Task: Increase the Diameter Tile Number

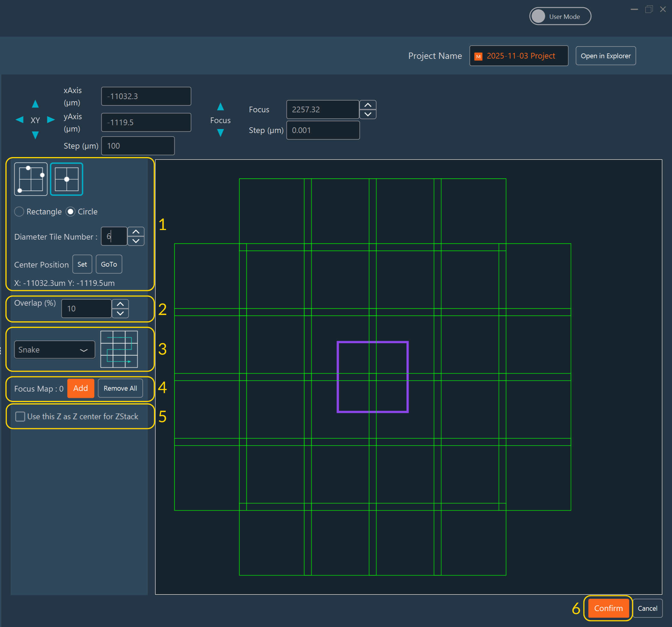Action: 136,232
